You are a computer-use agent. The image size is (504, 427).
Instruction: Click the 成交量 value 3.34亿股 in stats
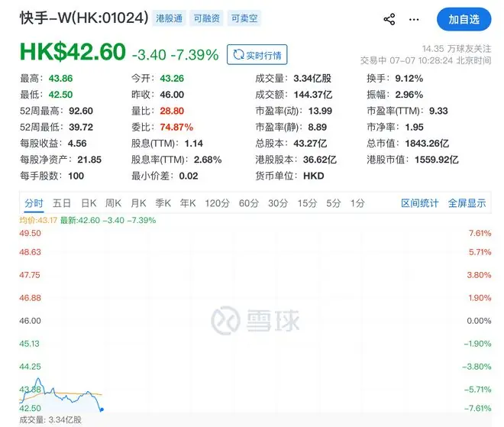click(312, 78)
